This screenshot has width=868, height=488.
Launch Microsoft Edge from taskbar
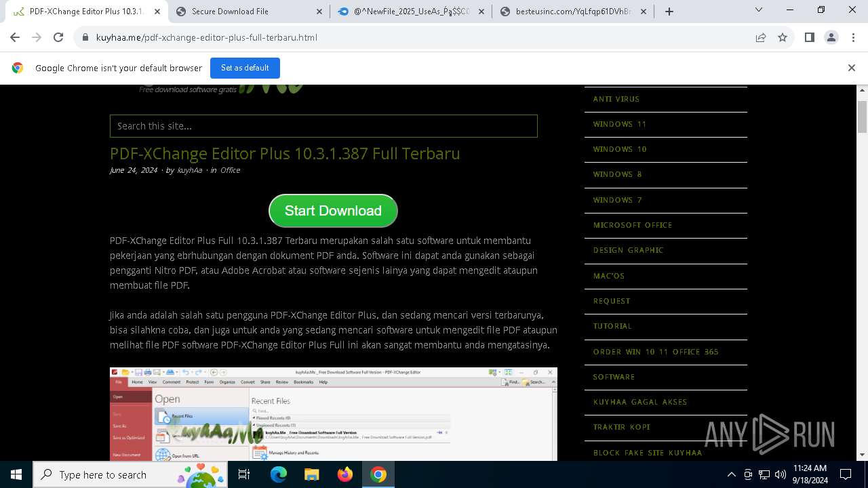click(x=279, y=474)
